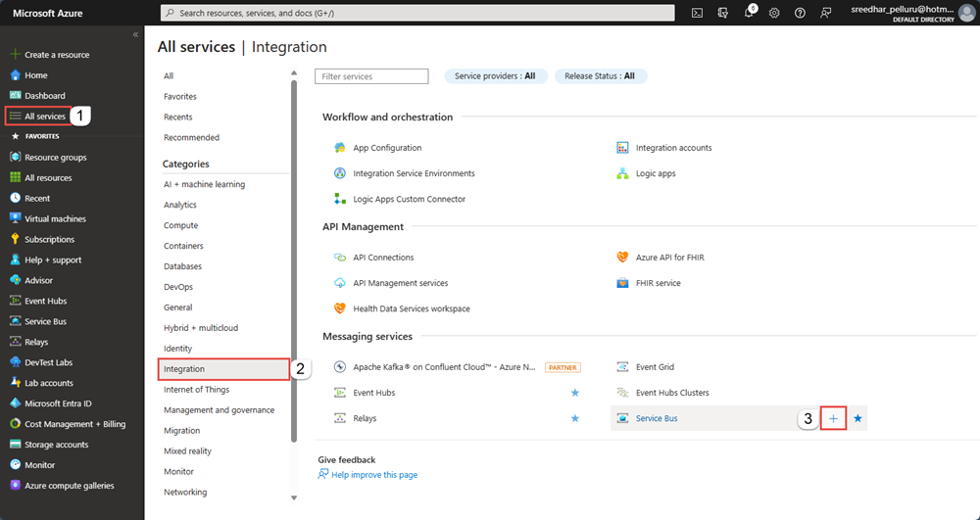Open Cloud Shell icon in top bar
980x520 pixels.
697,13
